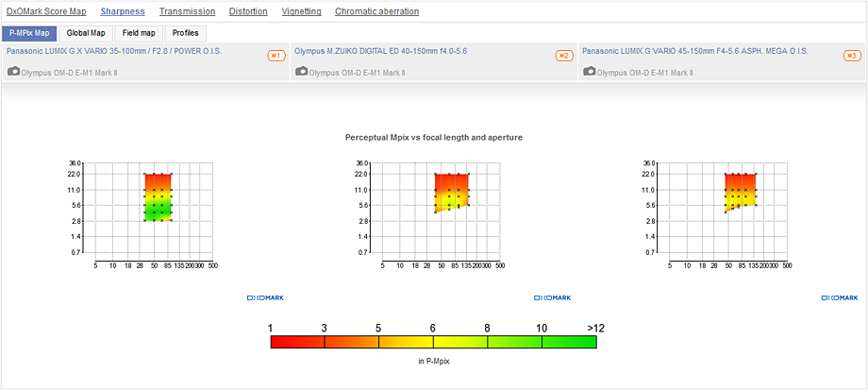
Task: Click camera icon under Olympus 40-150mm lens
Action: (x=302, y=72)
